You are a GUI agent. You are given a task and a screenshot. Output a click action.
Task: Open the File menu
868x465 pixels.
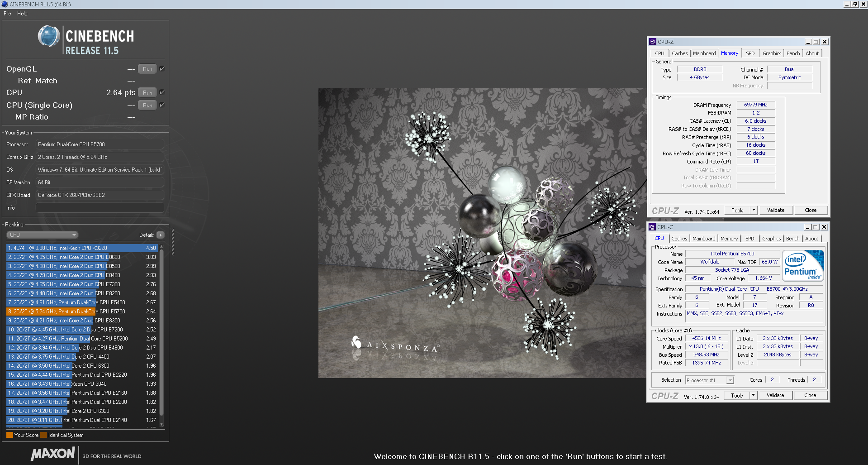click(x=7, y=14)
